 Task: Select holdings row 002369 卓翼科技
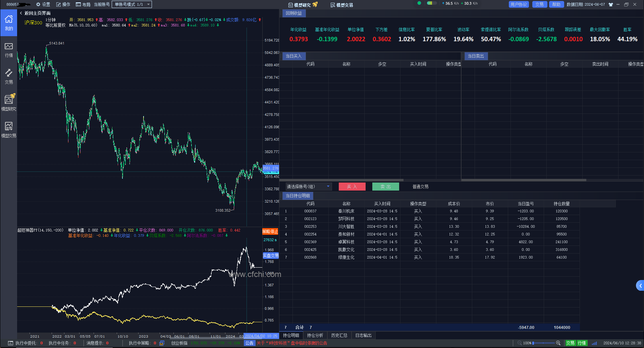429,242
